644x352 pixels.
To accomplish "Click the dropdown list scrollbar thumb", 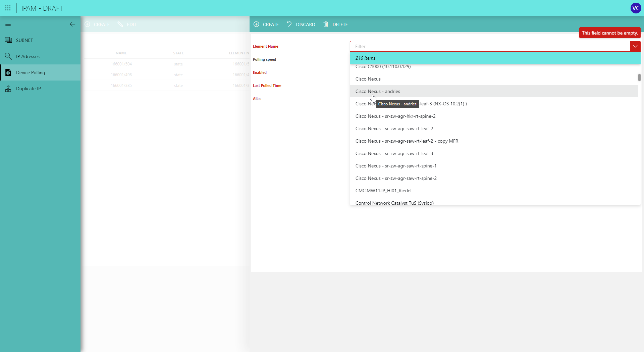I will tap(639, 78).
